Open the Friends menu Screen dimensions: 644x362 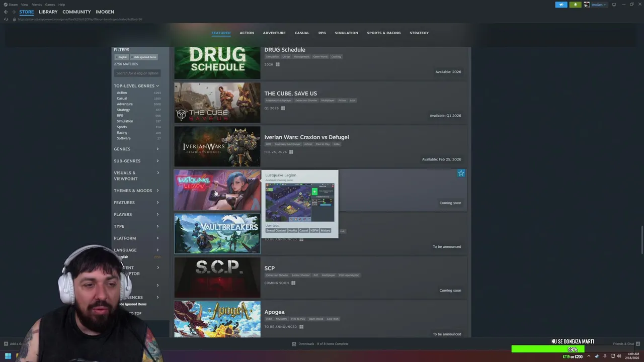(x=37, y=5)
